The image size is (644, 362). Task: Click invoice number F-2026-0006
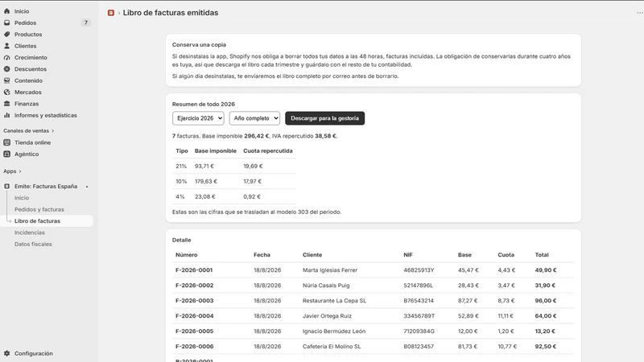[194, 347]
